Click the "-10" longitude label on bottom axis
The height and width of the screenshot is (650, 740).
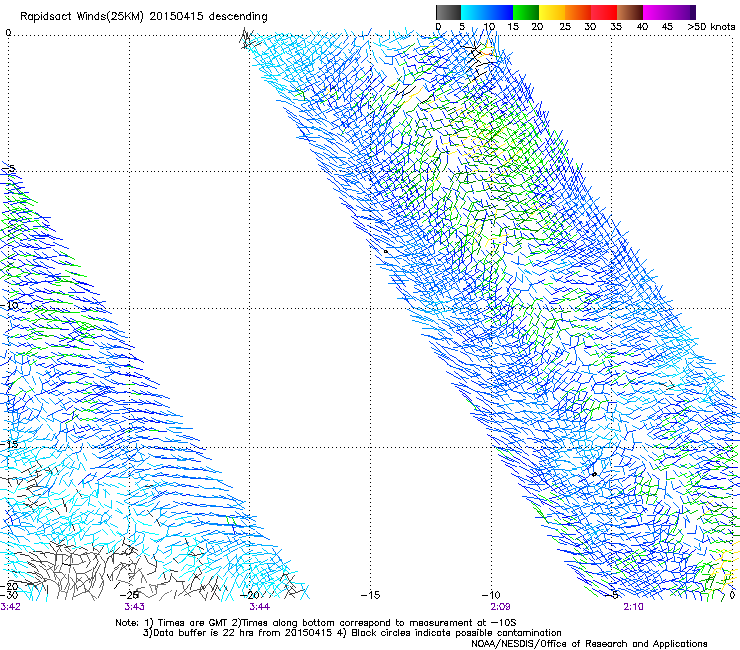[x=491, y=595]
